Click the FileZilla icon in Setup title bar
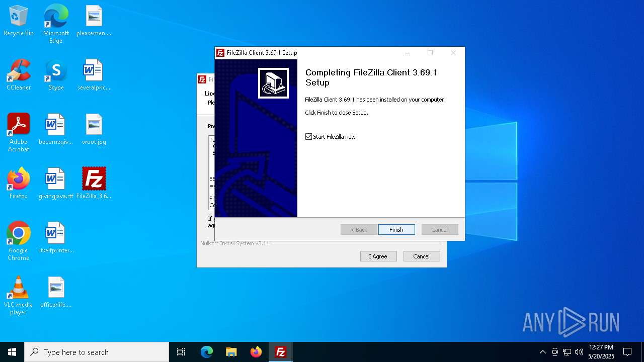644x362 pixels. click(x=220, y=53)
